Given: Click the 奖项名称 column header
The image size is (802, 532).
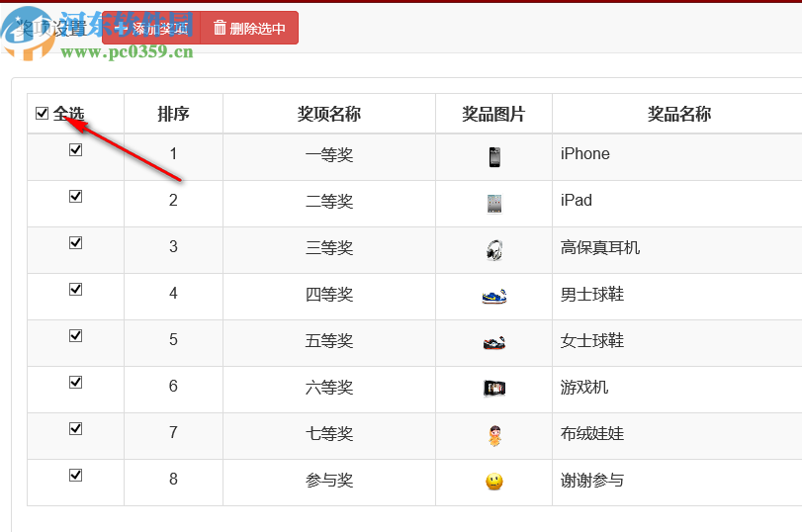Looking at the screenshot, I should pyautogui.click(x=329, y=114).
